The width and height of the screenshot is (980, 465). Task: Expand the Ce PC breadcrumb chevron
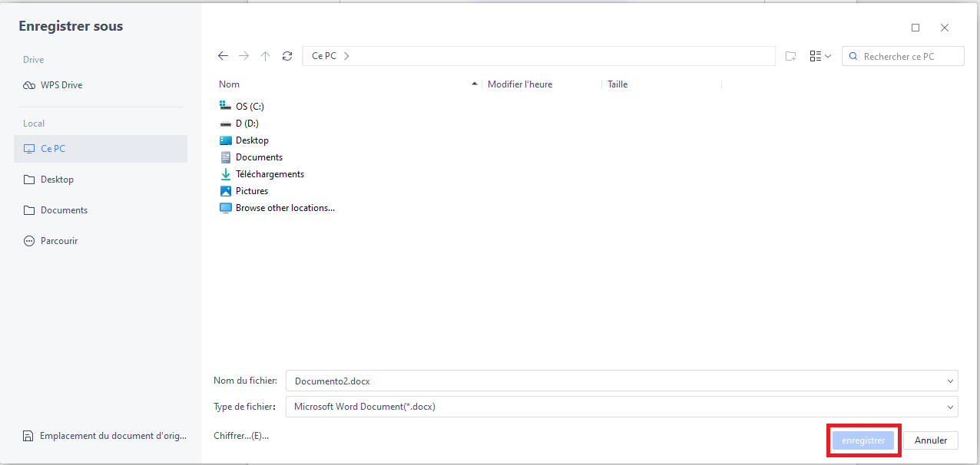[x=346, y=56]
